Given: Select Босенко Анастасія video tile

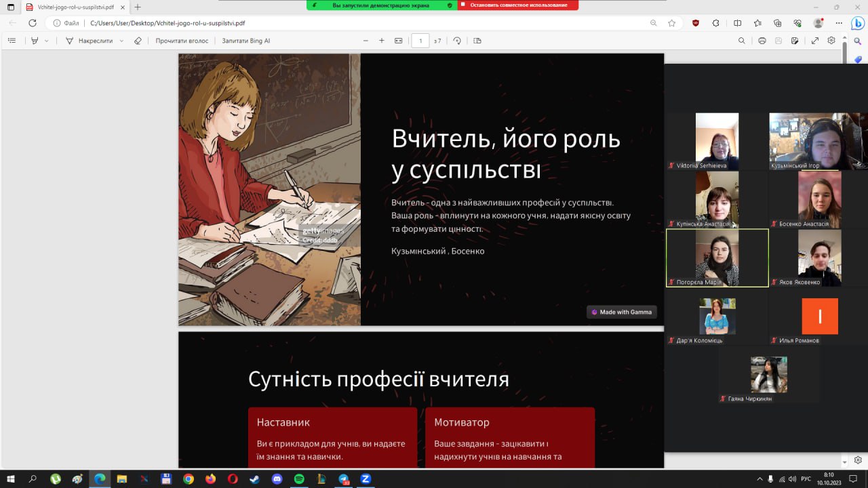Looking at the screenshot, I should 819,199.
